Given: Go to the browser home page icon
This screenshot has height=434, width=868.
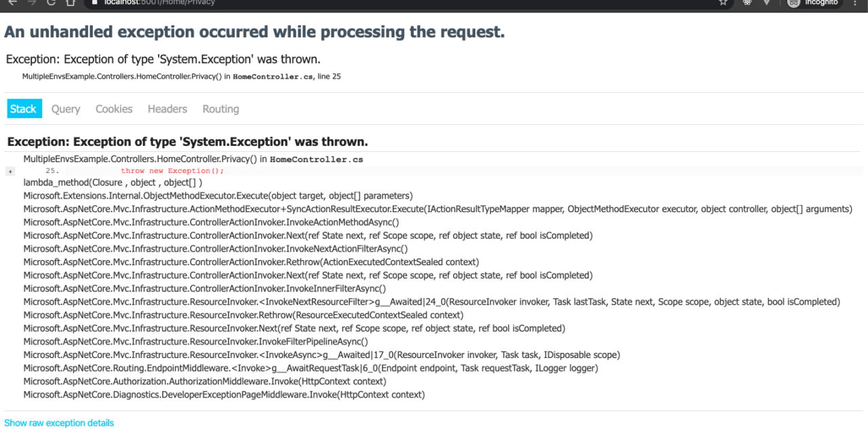Looking at the screenshot, I should click(x=71, y=3).
